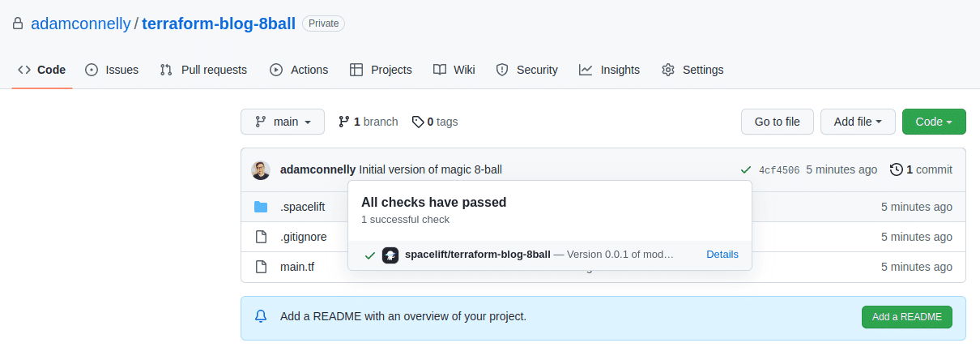This screenshot has width=980, height=360.
Task: Click the Issues circle-dot icon
Action: [92, 70]
